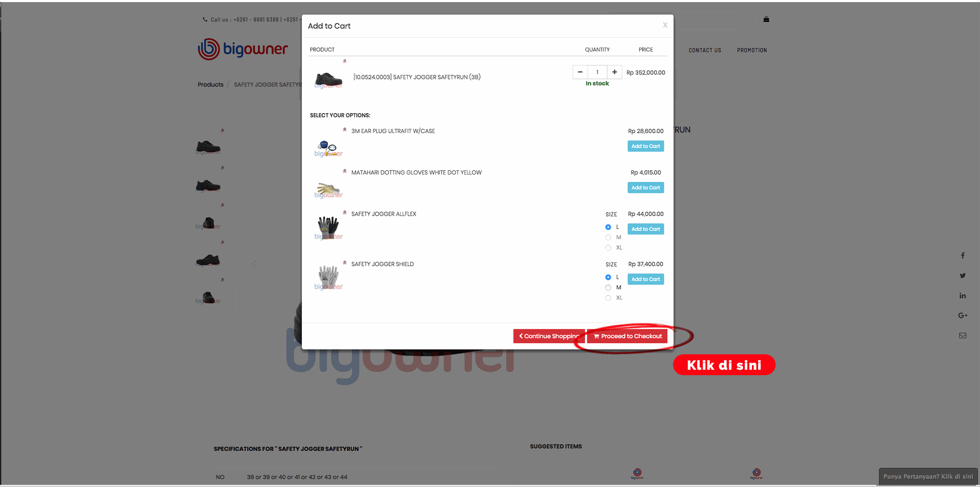The width and height of the screenshot is (980, 487).
Task: Click Proceed to Checkout
Action: point(627,336)
